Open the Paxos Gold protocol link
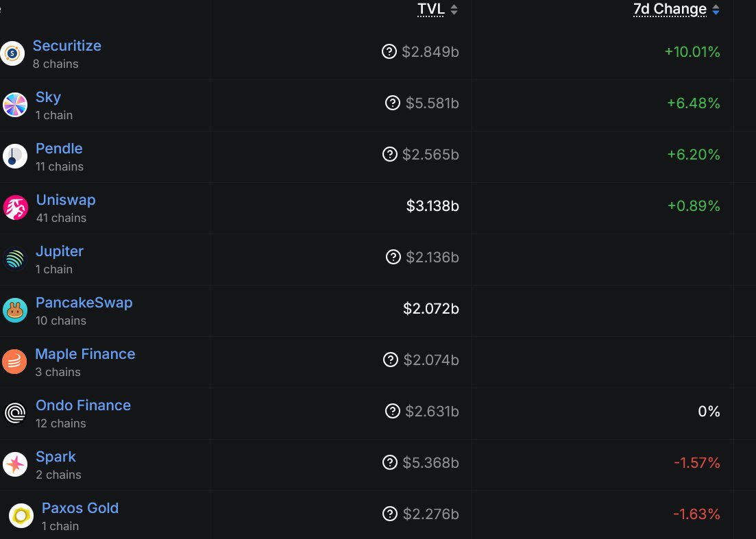The width and height of the screenshot is (756, 539). coord(80,507)
